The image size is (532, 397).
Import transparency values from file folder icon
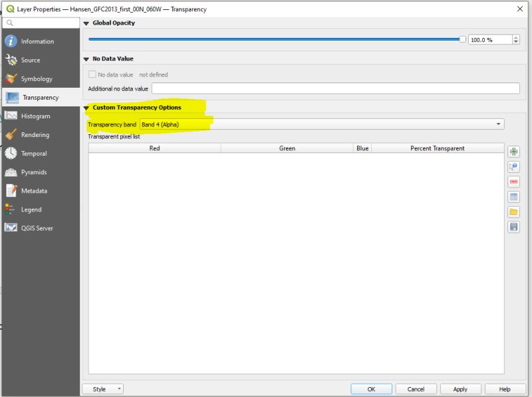pos(513,211)
